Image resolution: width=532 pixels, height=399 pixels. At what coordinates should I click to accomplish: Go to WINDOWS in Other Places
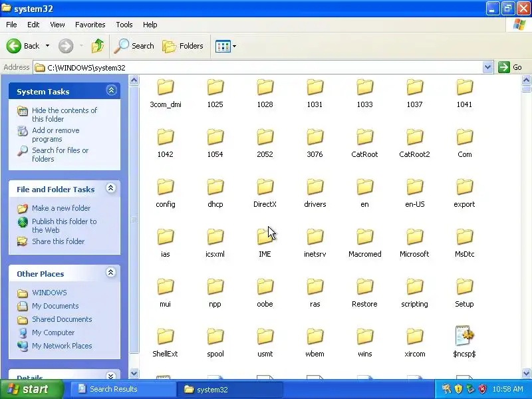point(49,293)
